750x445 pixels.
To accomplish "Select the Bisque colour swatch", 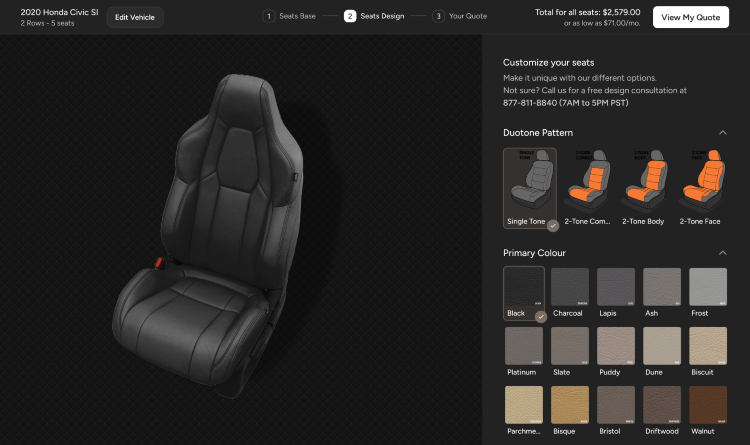I will pos(570,406).
